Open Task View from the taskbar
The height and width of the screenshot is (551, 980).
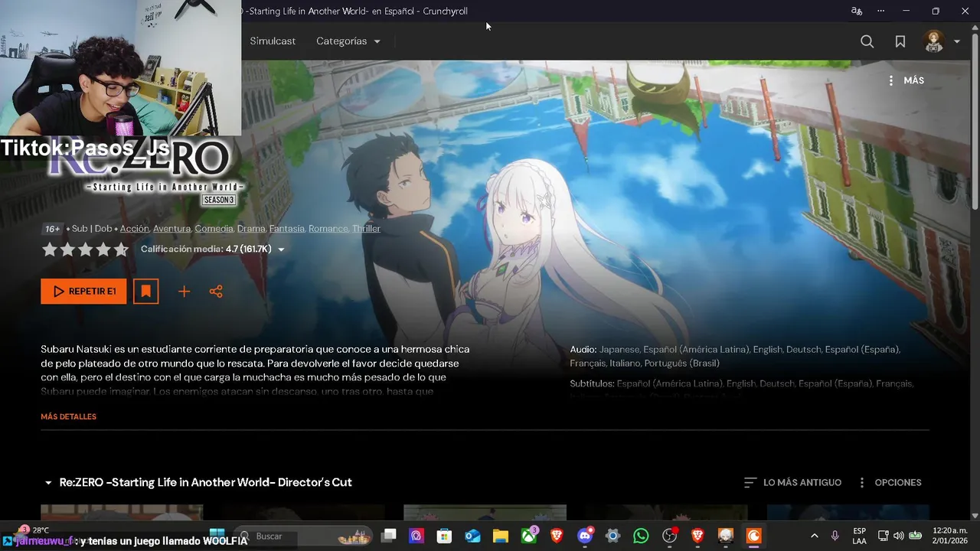(389, 536)
